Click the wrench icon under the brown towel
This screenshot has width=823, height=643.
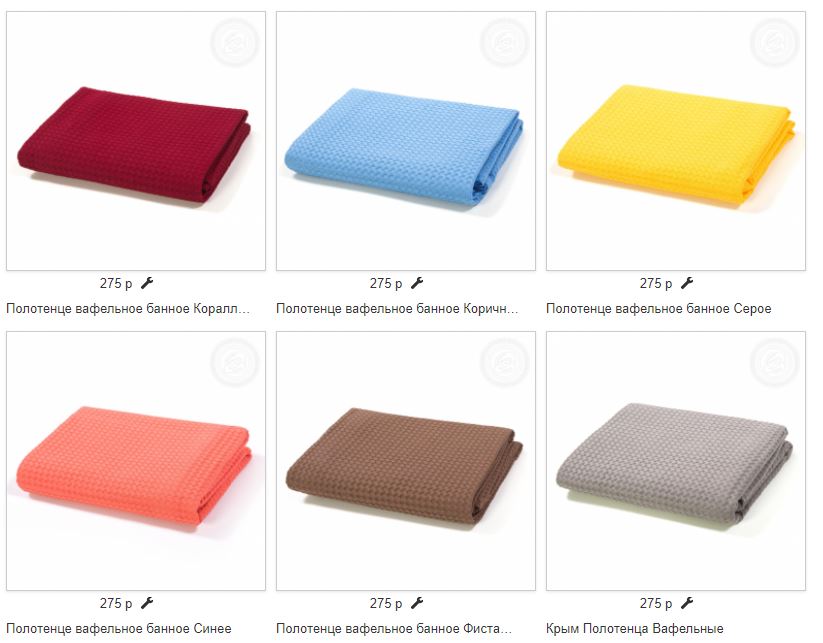[x=417, y=603]
